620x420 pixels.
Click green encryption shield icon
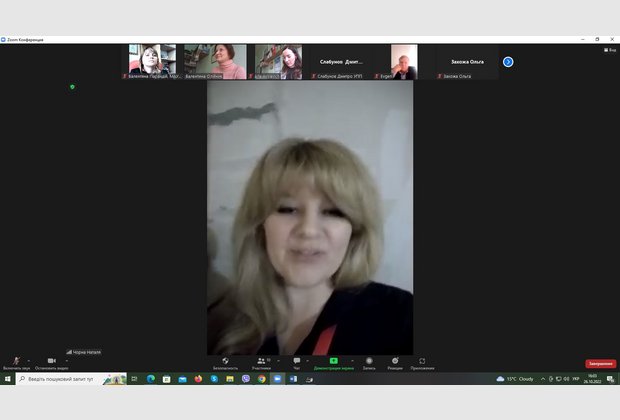click(72, 87)
